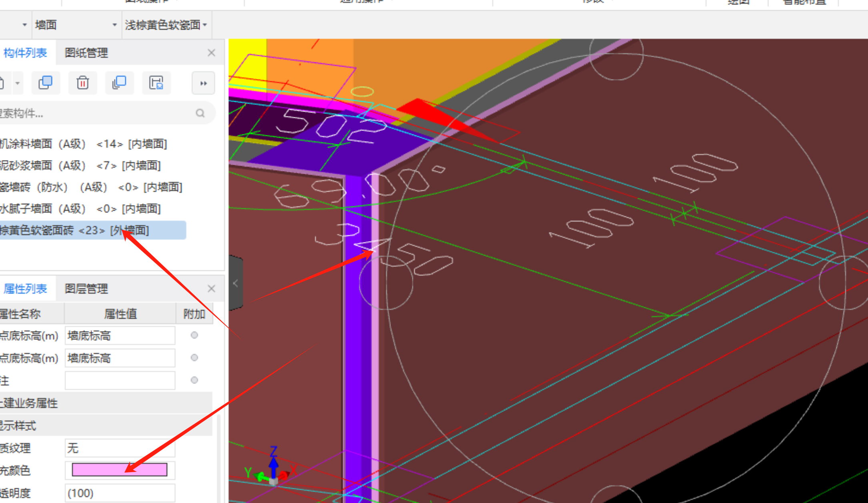The width and height of the screenshot is (868, 503).
Task: Switch to the 图层管理 tab
Action: point(86,289)
